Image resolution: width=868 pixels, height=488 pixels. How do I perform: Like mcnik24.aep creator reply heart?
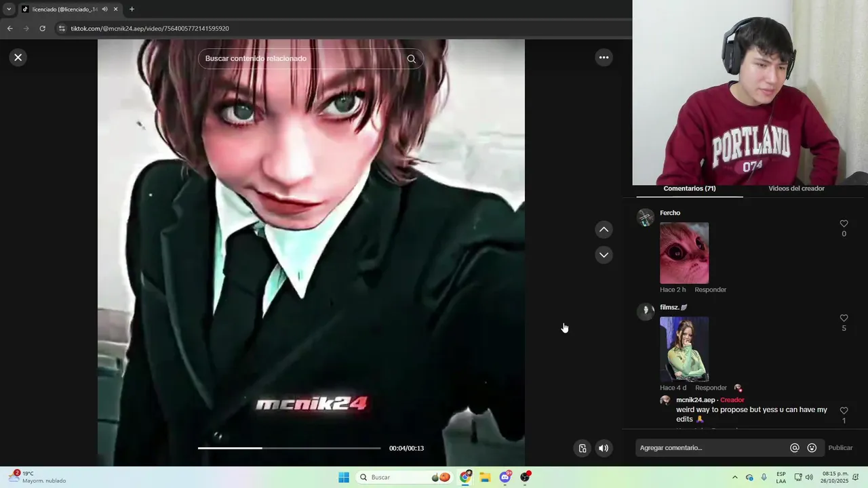point(844,411)
